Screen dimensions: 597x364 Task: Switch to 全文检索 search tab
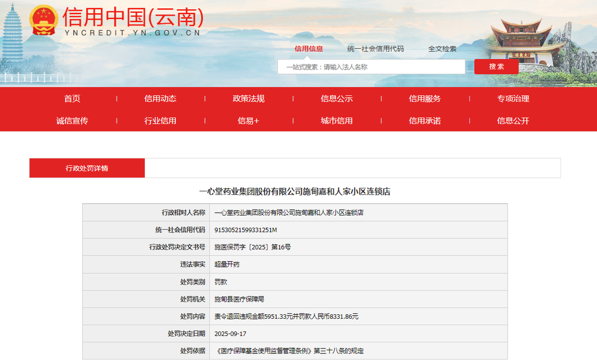(x=442, y=49)
